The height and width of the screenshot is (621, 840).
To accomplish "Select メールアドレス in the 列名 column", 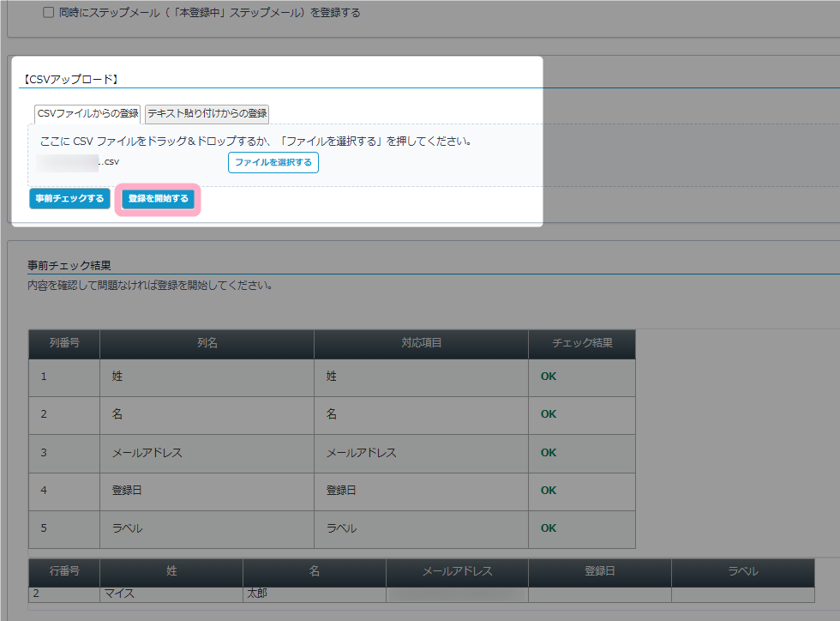I will pyautogui.click(x=147, y=453).
